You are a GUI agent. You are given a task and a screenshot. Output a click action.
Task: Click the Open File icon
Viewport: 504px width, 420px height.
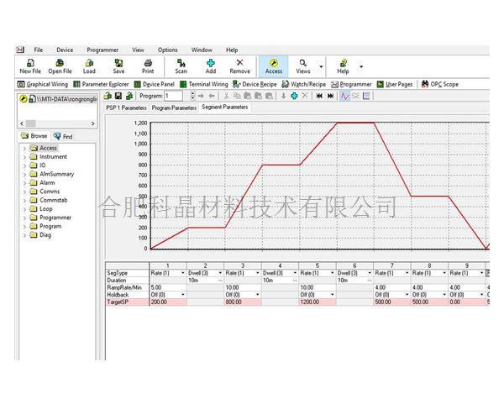(x=59, y=63)
